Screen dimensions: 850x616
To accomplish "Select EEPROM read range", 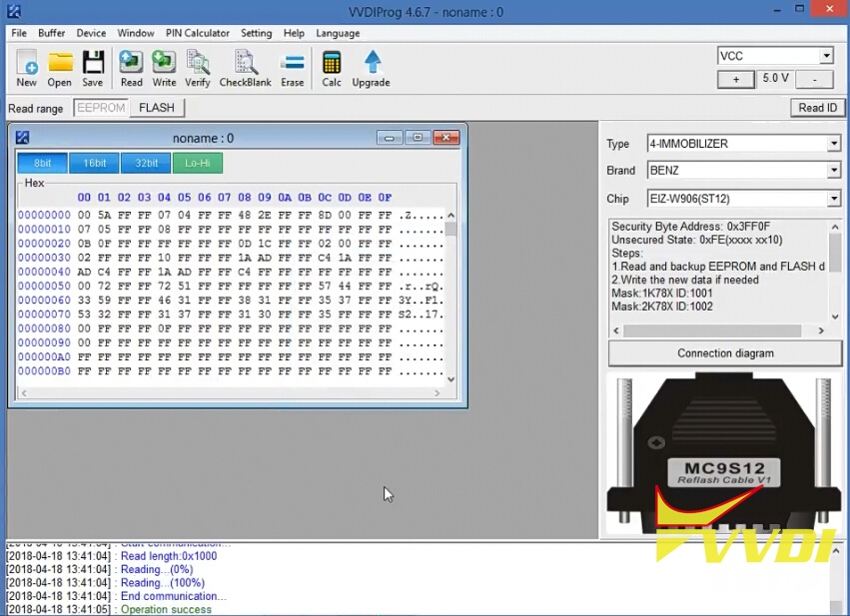I will [x=101, y=108].
